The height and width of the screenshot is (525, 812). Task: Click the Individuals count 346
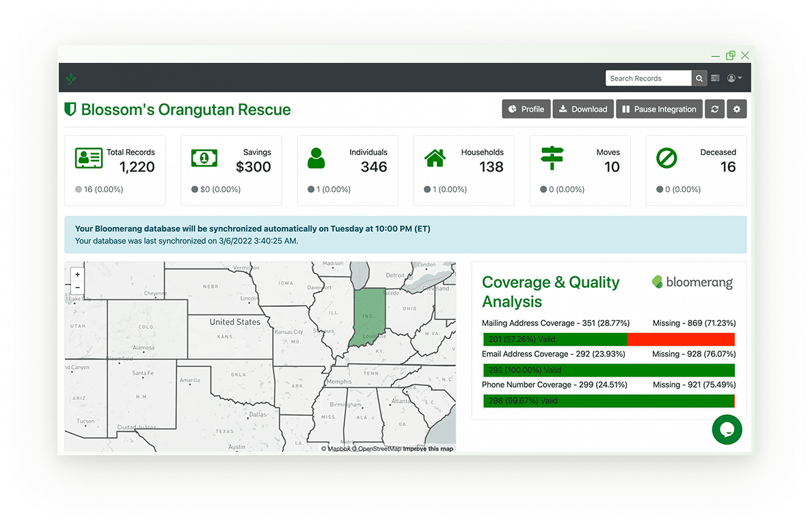[374, 167]
